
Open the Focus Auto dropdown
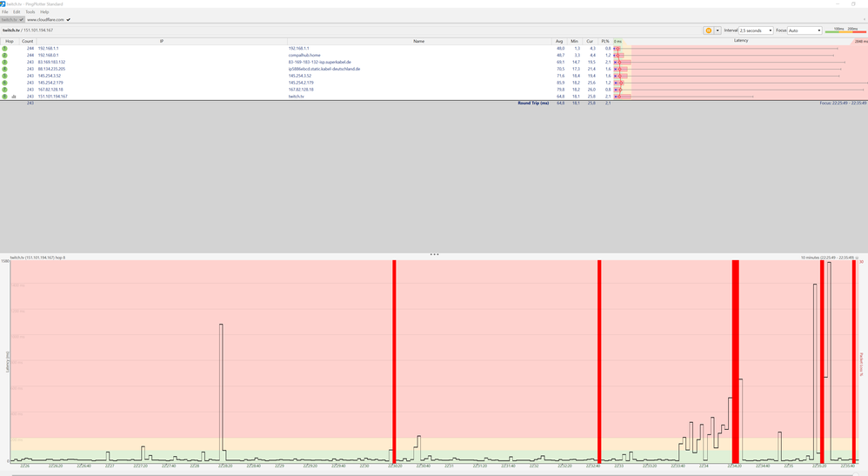[x=805, y=30]
